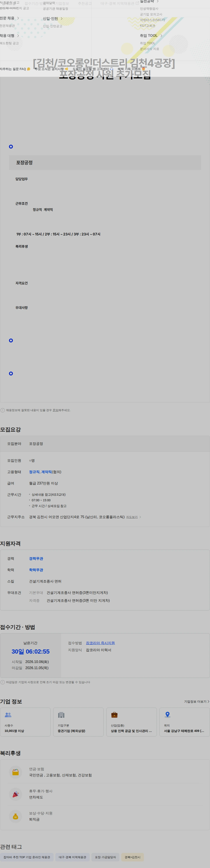Click the arrow next to 지도보기
Screen dimensions: 210x868
(x=140, y=517)
